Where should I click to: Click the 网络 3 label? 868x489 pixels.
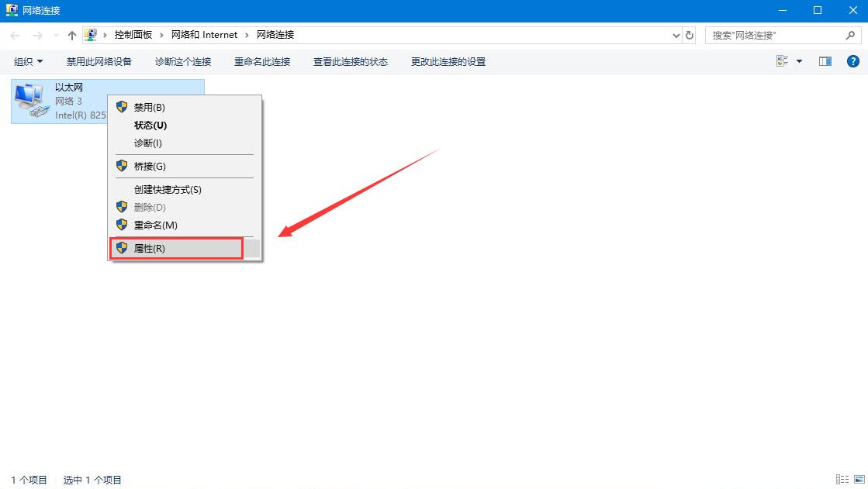(x=68, y=102)
